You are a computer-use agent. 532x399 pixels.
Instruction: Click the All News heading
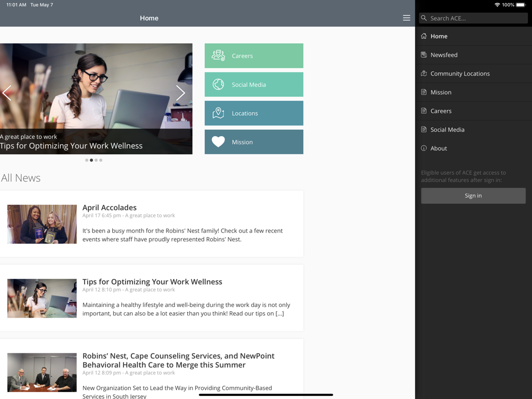pos(21,178)
